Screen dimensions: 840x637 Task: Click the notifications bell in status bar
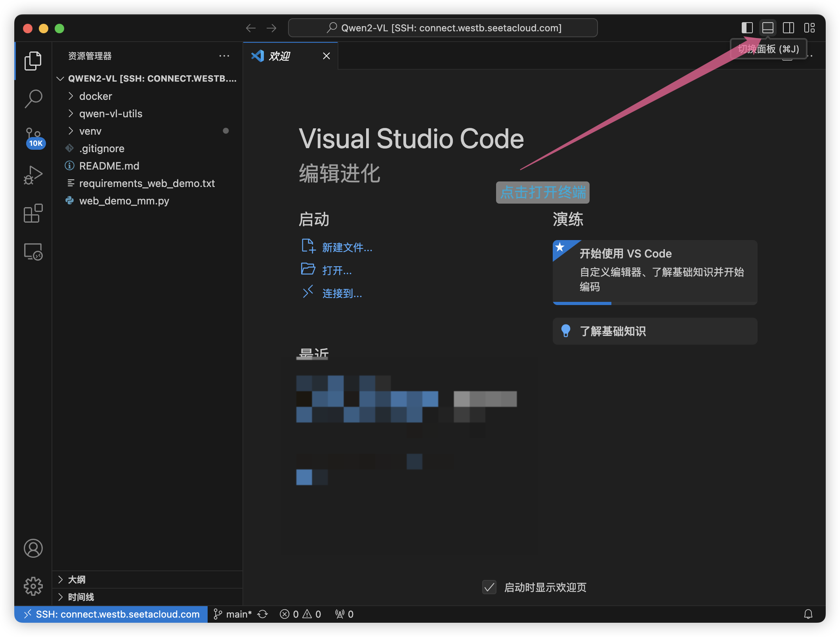pyautogui.click(x=808, y=614)
